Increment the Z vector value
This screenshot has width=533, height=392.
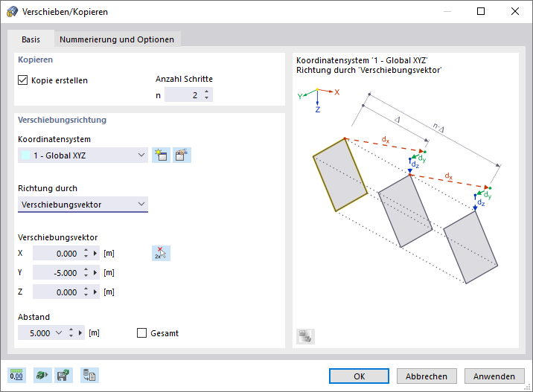coord(86,289)
